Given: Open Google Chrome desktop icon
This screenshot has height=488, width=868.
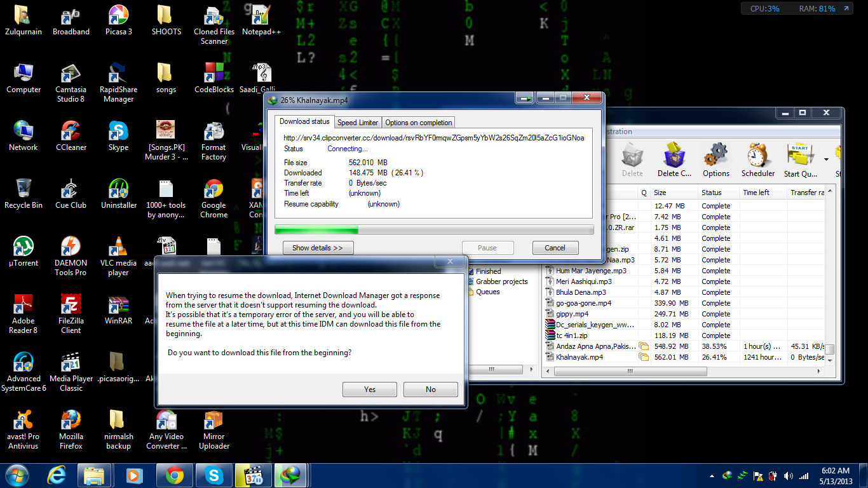Looking at the screenshot, I should click(x=214, y=199).
